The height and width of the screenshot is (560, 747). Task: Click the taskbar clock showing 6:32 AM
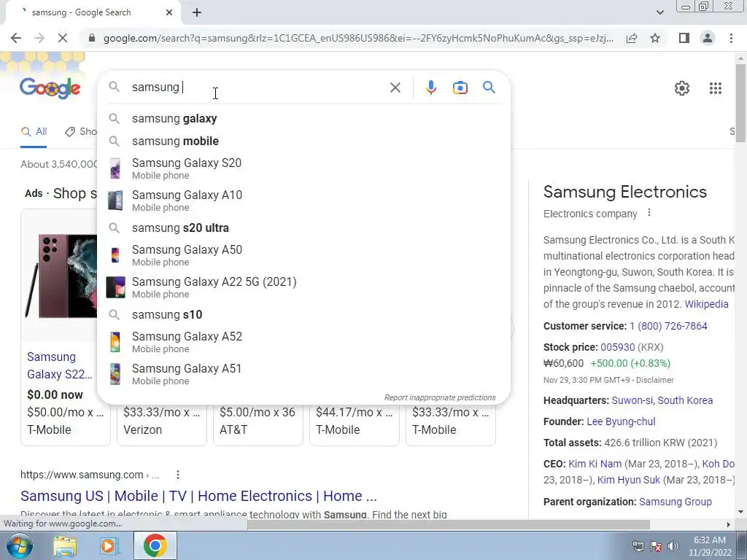click(710, 546)
